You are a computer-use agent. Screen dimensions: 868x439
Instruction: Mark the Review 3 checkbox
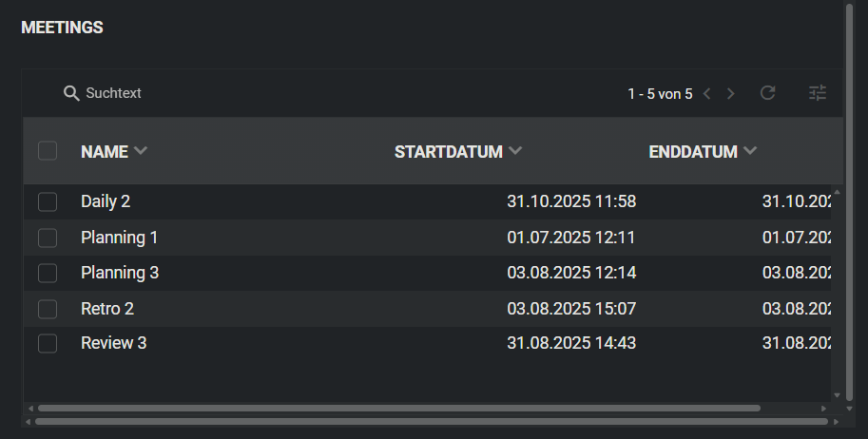[48, 343]
